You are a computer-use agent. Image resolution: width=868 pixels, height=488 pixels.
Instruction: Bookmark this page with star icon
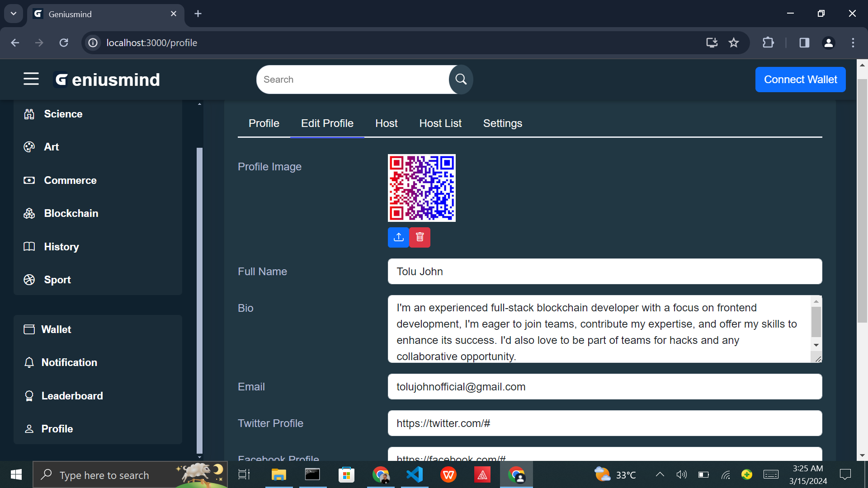click(x=733, y=43)
